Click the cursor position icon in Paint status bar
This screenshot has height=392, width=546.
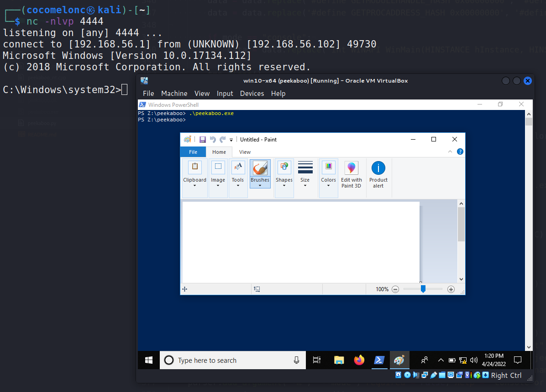(x=185, y=289)
